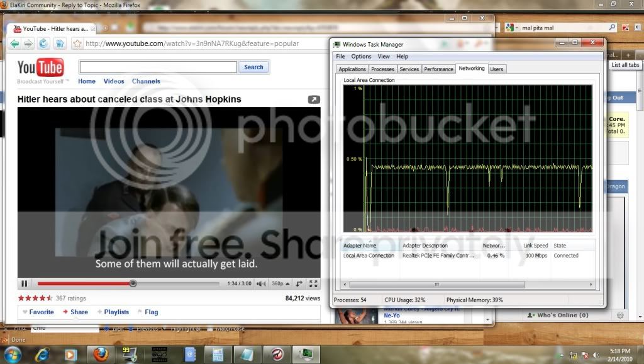The width and height of the screenshot is (644, 364).
Task: Pause the YouTube video
Action: click(x=25, y=283)
